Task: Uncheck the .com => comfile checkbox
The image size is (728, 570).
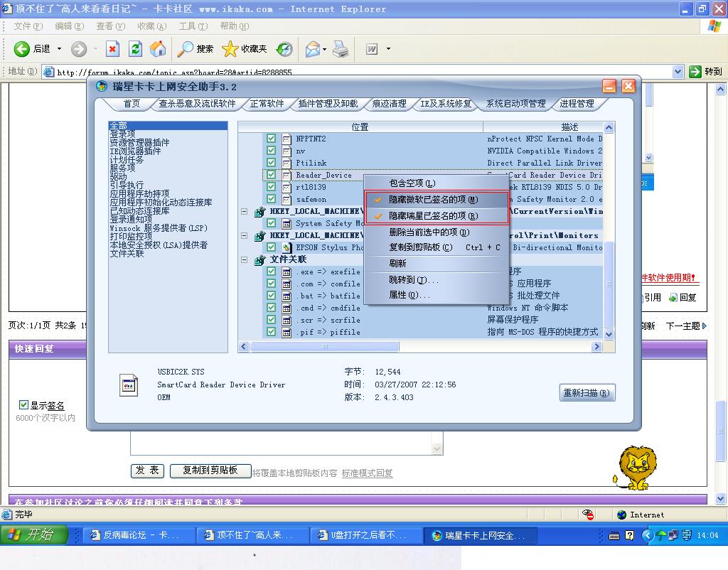Action: pos(271,283)
